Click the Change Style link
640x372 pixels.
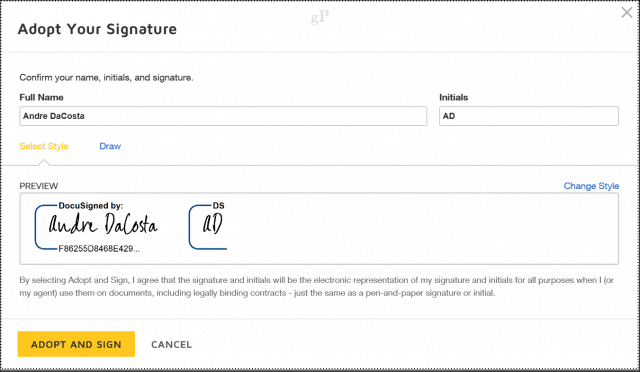tap(591, 186)
